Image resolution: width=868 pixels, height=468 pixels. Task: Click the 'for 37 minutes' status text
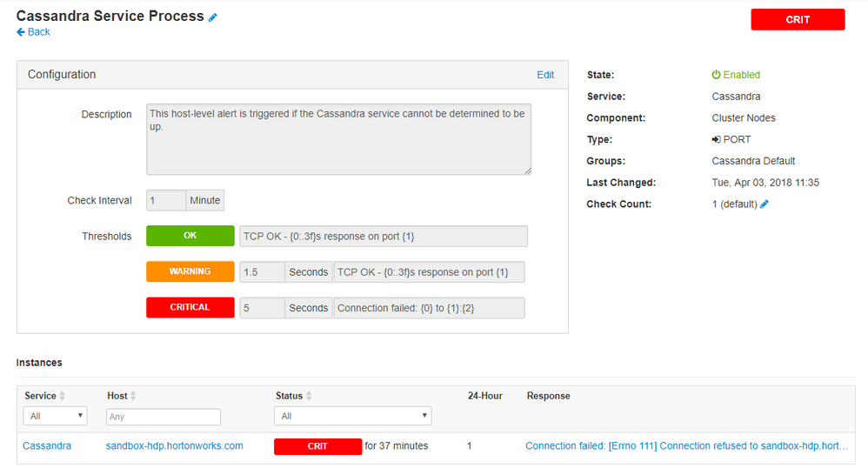point(397,446)
